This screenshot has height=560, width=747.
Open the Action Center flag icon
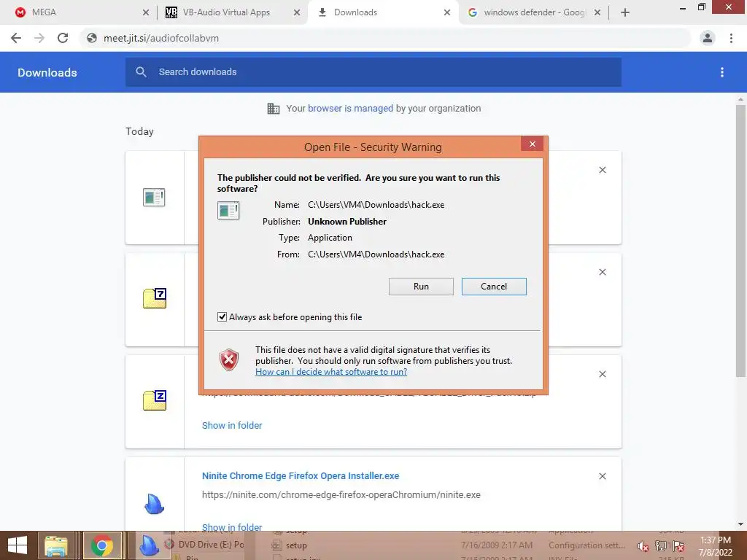coord(678,546)
